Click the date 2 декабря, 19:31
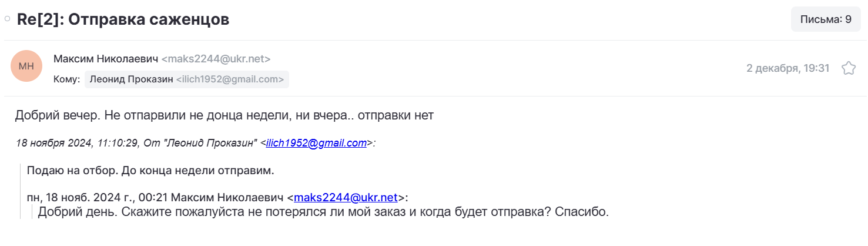868x246 pixels. tap(787, 68)
